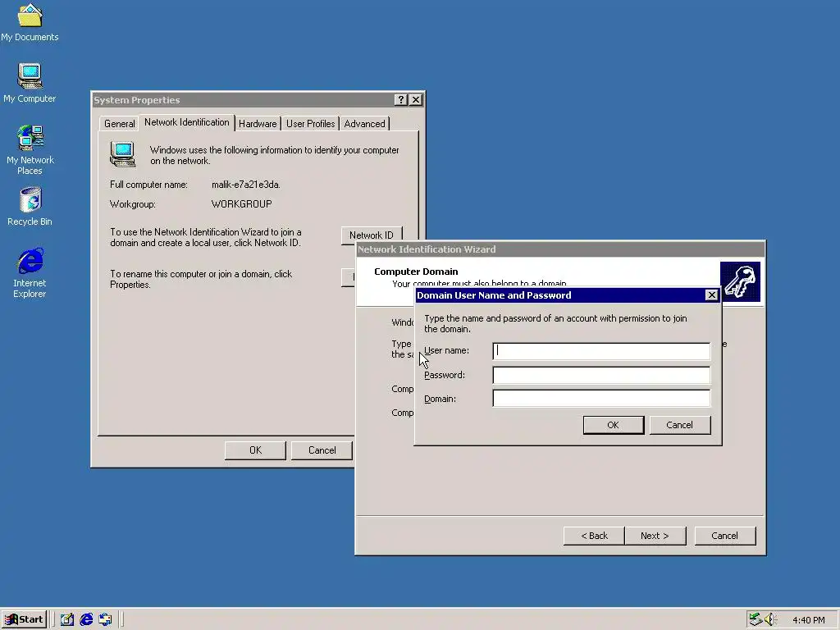Click the wizard Next button
This screenshot has width=840, height=630.
[655, 536]
